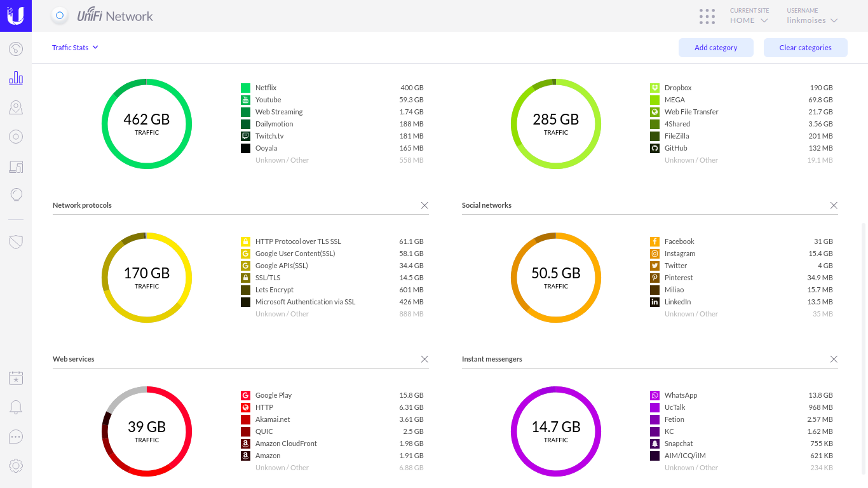The height and width of the screenshot is (488, 868).
Task: Open the Current Site HOME selector
Action: [x=749, y=20]
